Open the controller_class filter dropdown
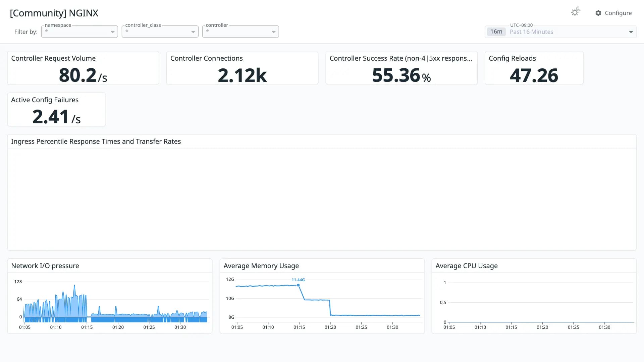 (x=160, y=32)
